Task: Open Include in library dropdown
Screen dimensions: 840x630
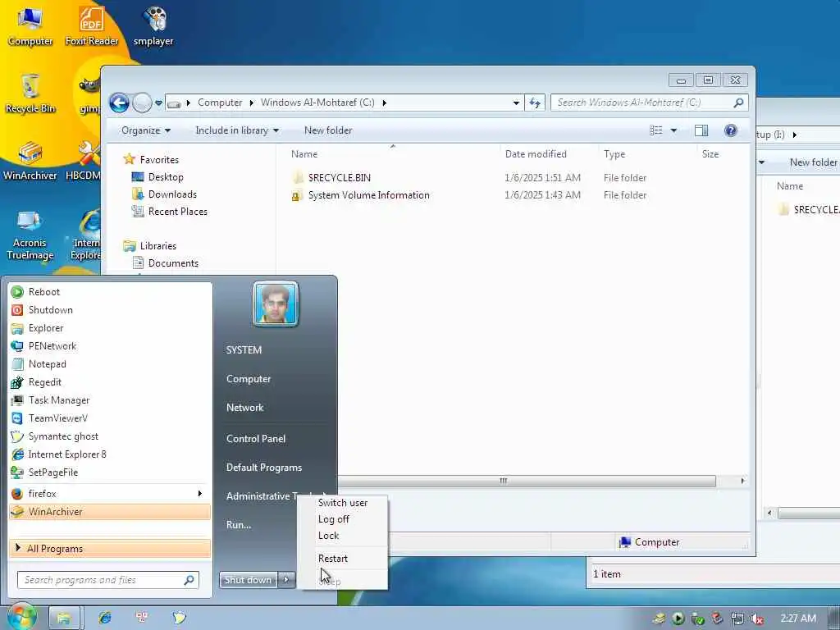Action: click(x=237, y=130)
